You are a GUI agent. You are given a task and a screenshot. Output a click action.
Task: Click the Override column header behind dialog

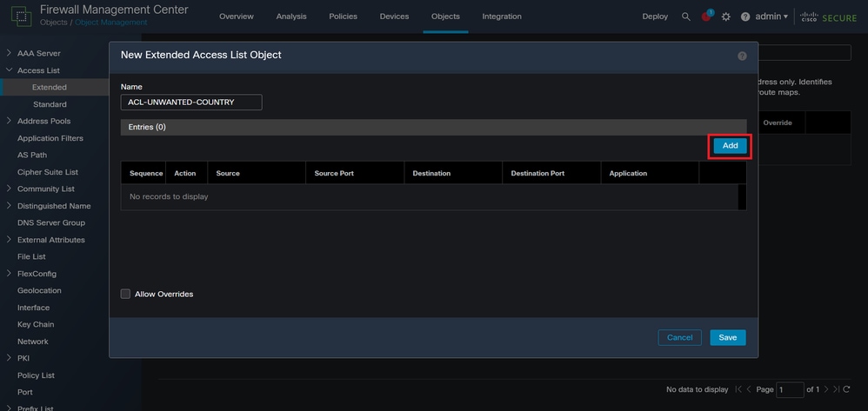pyautogui.click(x=778, y=123)
